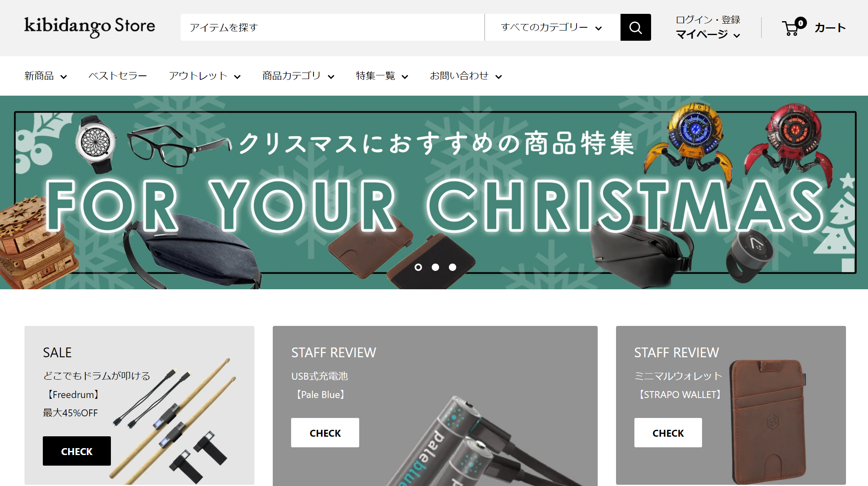Open the ベストセラー menu item
Screen dimensions: 868x486
point(118,76)
